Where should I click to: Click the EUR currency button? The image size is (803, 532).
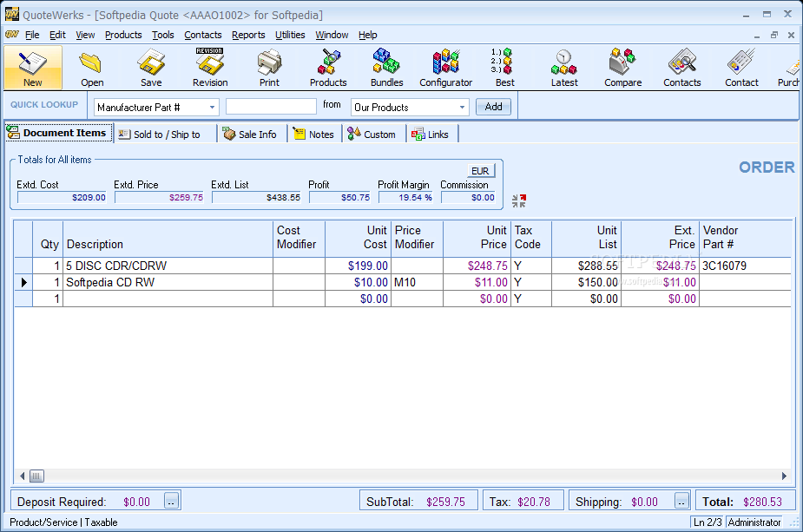click(x=480, y=170)
